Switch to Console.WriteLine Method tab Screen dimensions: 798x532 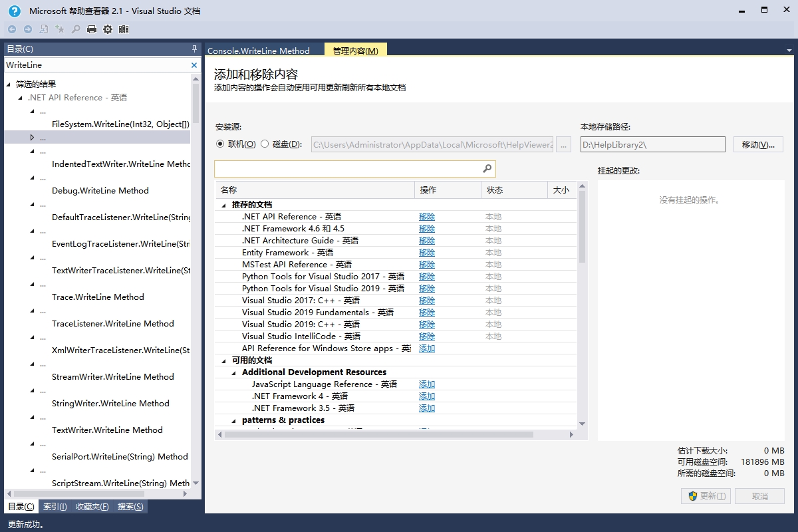(x=259, y=51)
